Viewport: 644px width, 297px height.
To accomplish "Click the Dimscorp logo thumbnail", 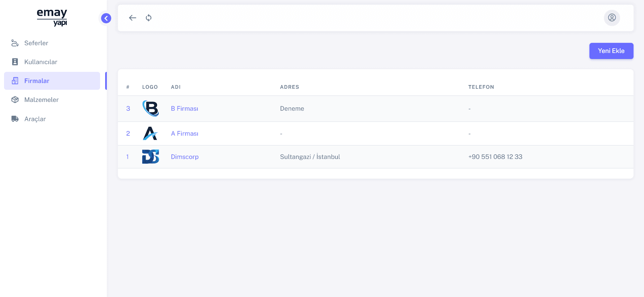I will [x=150, y=157].
